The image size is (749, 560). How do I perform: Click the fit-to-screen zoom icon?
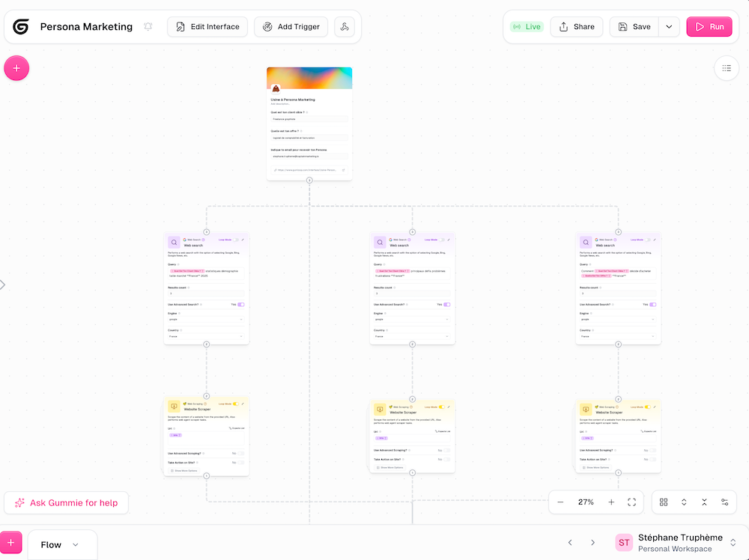coord(631,502)
